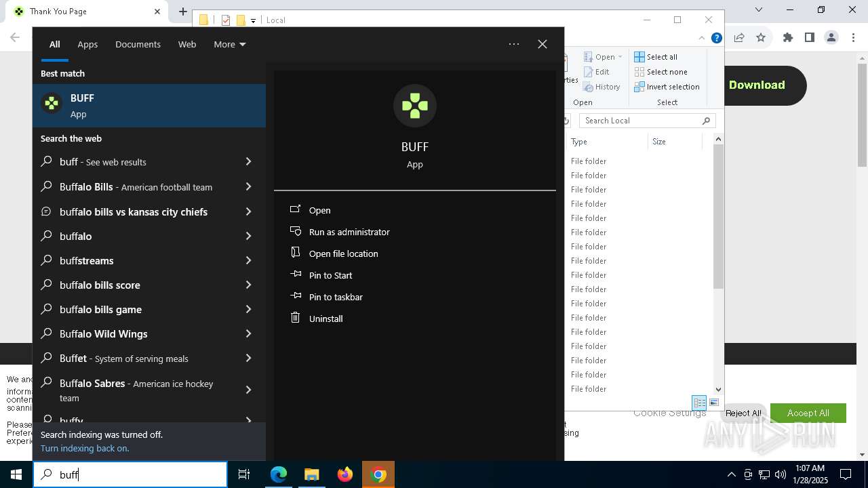868x488 pixels.
Task: Expand Buffalo Wild Wings suggestion arrow
Action: 248,333
